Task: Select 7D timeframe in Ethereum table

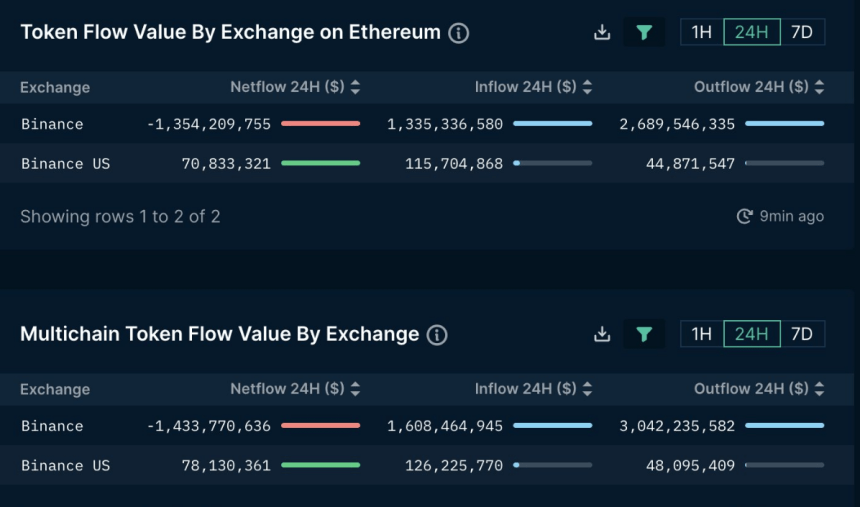Action: coord(802,32)
